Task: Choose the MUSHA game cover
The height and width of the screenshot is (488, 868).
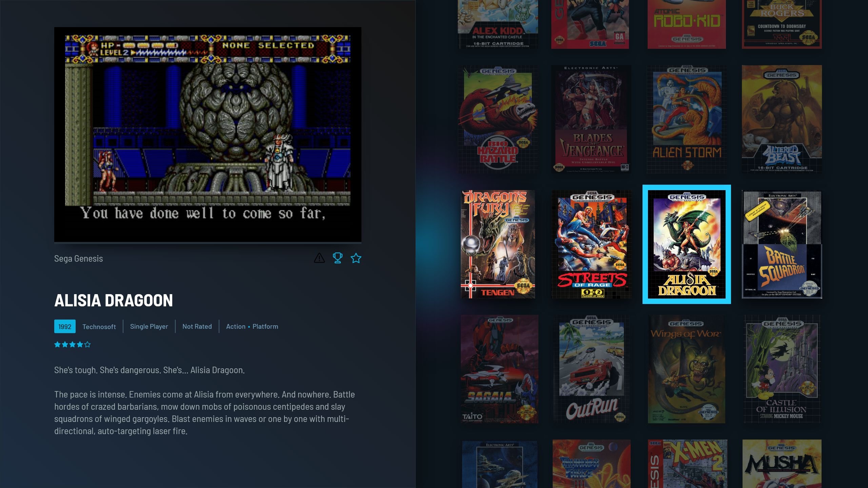Action: tap(782, 464)
